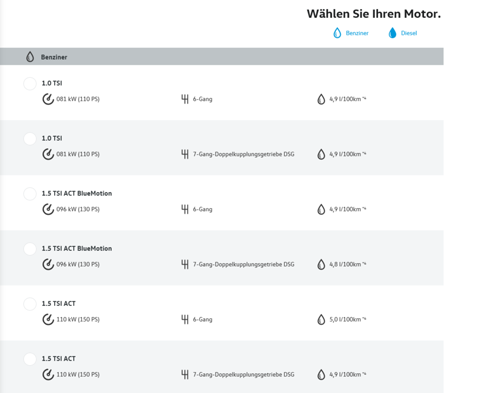
Task: Click fuel drop icon next to 5,0 l/100km
Action: [x=321, y=319]
